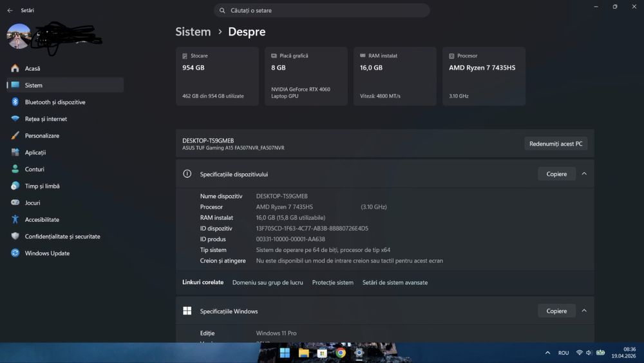644x363 pixels.
Task: Open Conturi settings section
Action: 65,169
